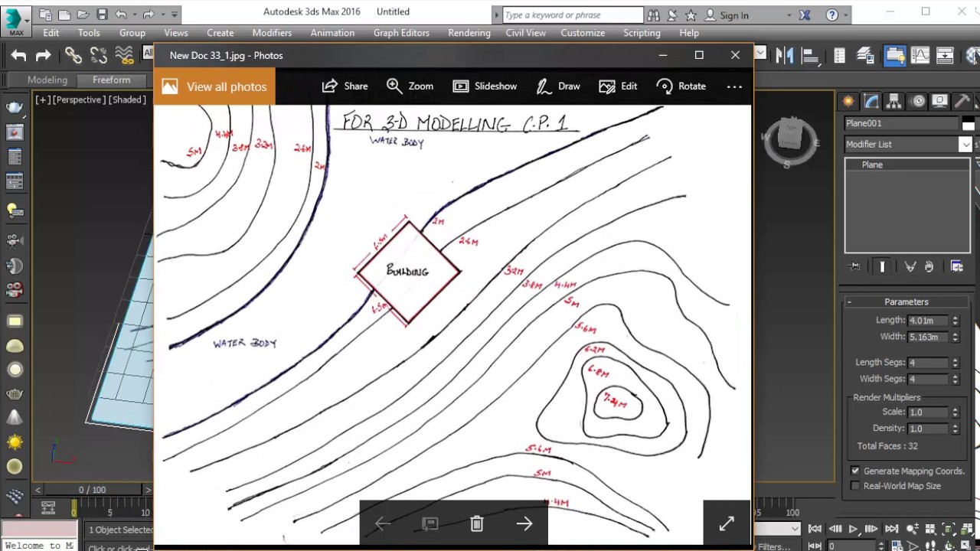Open the Rendering menu
This screenshot has height=551, width=980.
[x=469, y=33]
